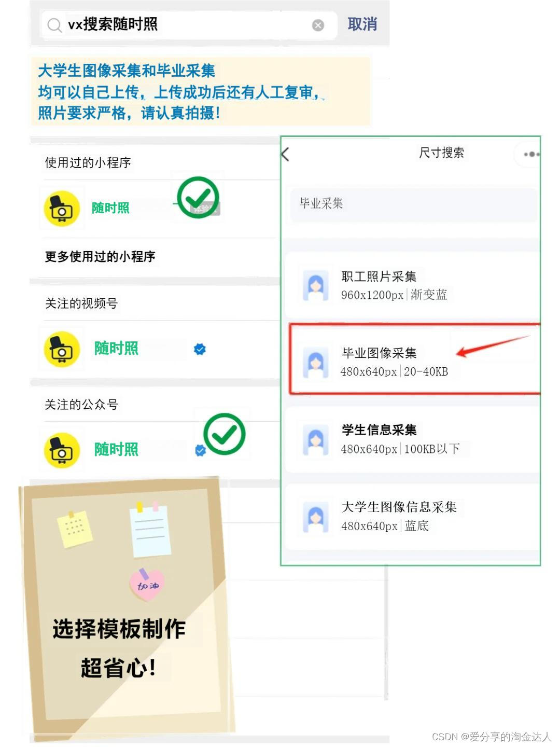Click the portrait icon of 毕业图像采集
Image resolution: width=560 pixels, height=747 pixels.
315,362
